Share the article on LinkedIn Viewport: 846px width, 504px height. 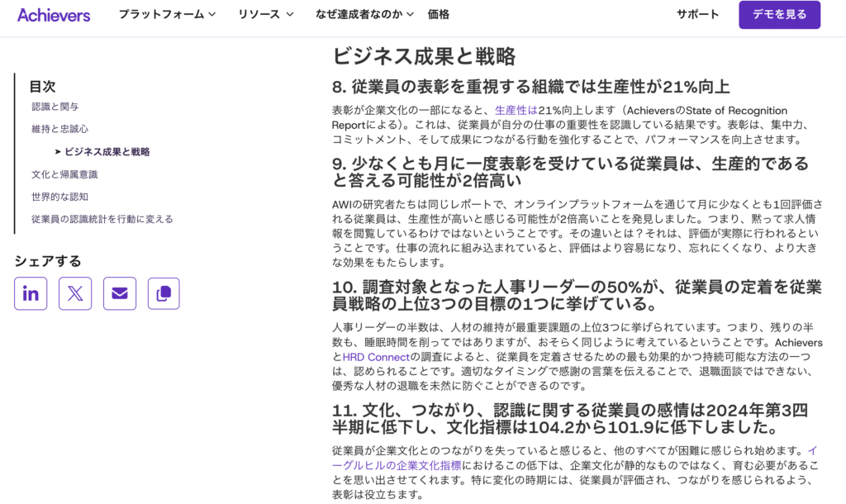coord(31,293)
